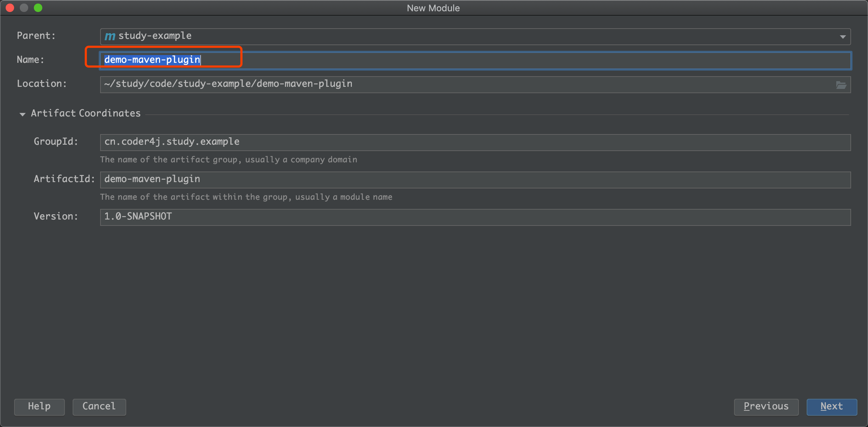
Task: Click the gray minimize window button
Action: tap(24, 8)
